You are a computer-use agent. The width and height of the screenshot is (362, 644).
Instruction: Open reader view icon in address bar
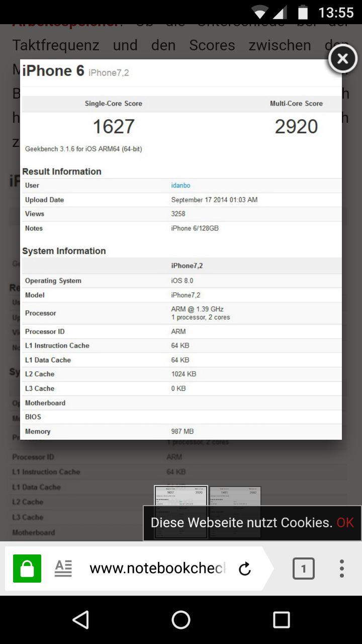coord(63,569)
